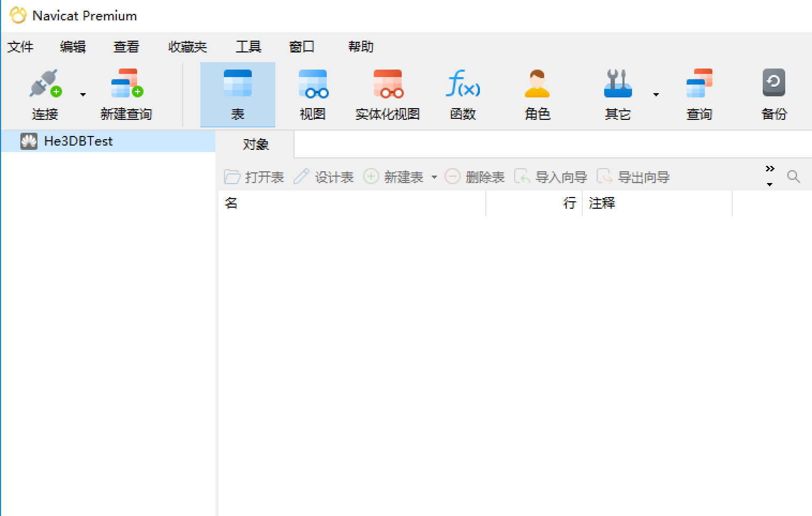Screen dimensions: 812x516
Task: Open the 函数 (Function) fx icon
Action: 463,84
